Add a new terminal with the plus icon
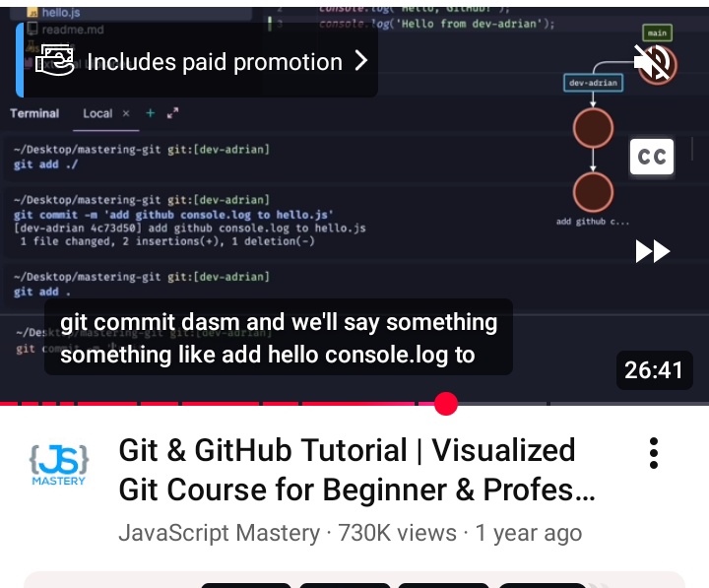Screen dimensions: 709x588 click(x=150, y=113)
